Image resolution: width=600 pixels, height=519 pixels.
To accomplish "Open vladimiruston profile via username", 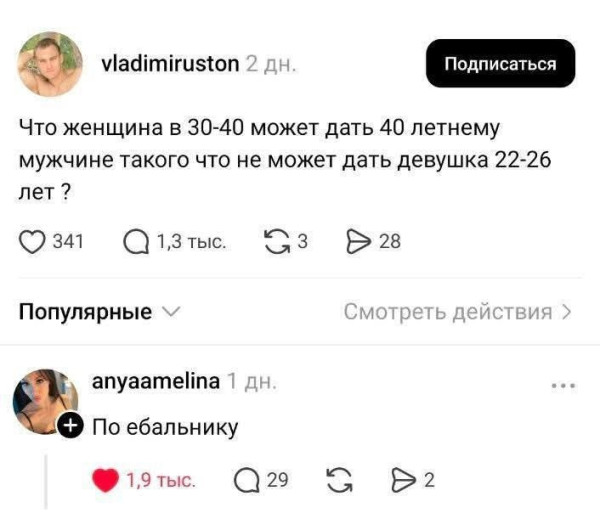I will click(171, 64).
